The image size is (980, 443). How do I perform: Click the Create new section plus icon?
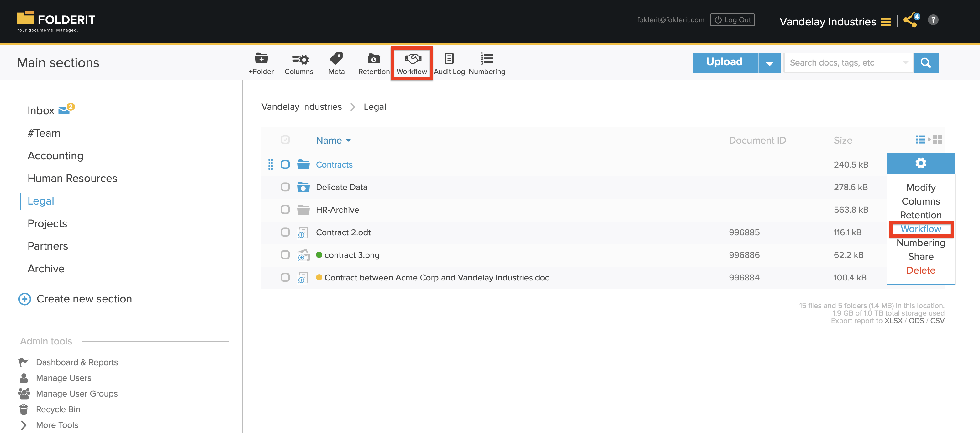tap(25, 299)
